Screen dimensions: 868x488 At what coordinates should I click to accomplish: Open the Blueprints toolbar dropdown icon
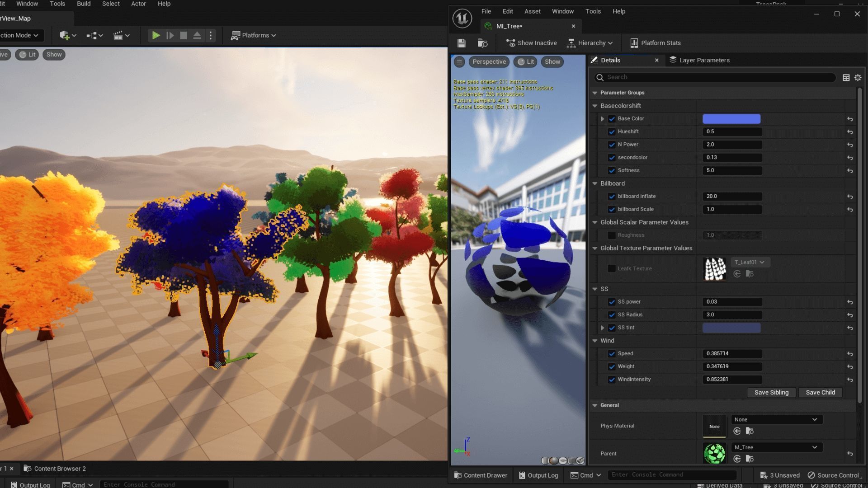coord(94,35)
